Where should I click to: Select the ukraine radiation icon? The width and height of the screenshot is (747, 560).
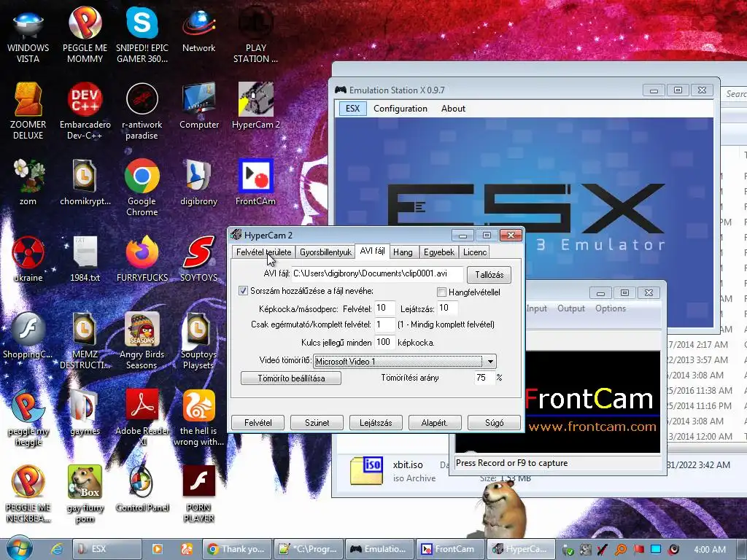[28, 260]
